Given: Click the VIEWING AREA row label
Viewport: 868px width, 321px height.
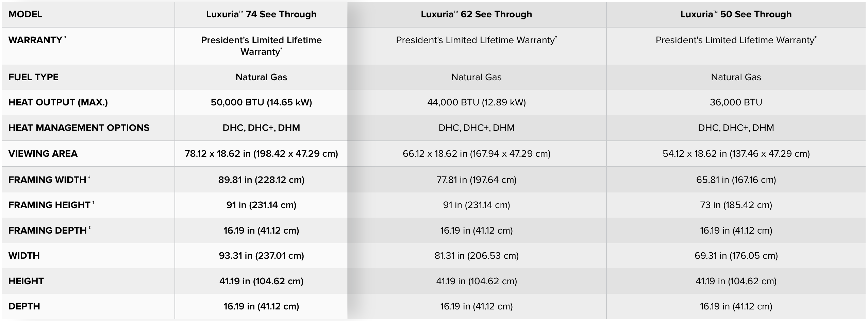Looking at the screenshot, I should pyautogui.click(x=43, y=154).
